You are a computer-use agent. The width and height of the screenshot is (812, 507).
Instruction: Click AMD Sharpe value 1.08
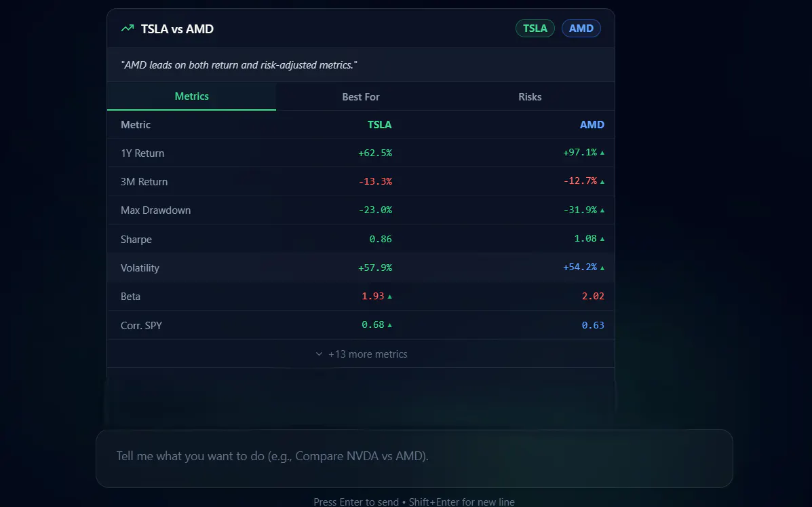coord(585,238)
